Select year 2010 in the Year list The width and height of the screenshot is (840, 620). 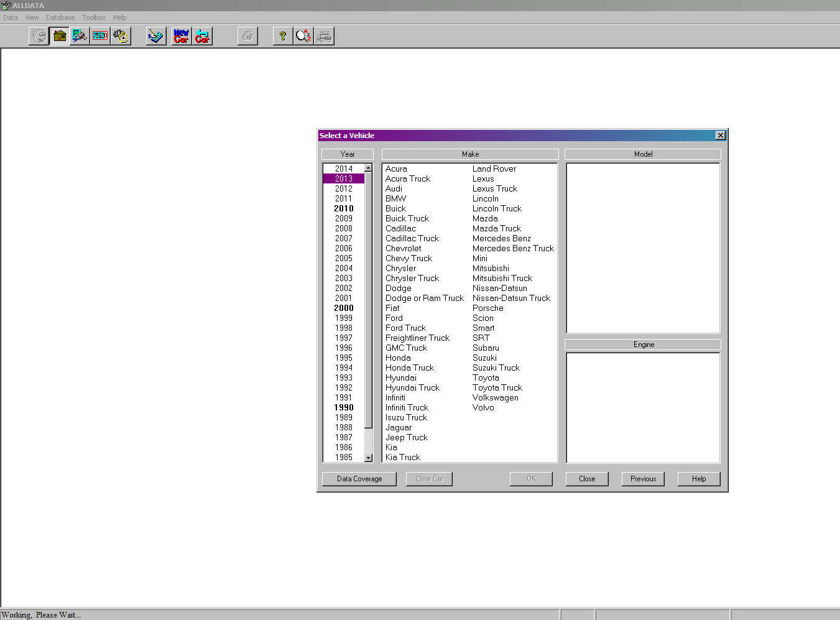(x=344, y=208)
